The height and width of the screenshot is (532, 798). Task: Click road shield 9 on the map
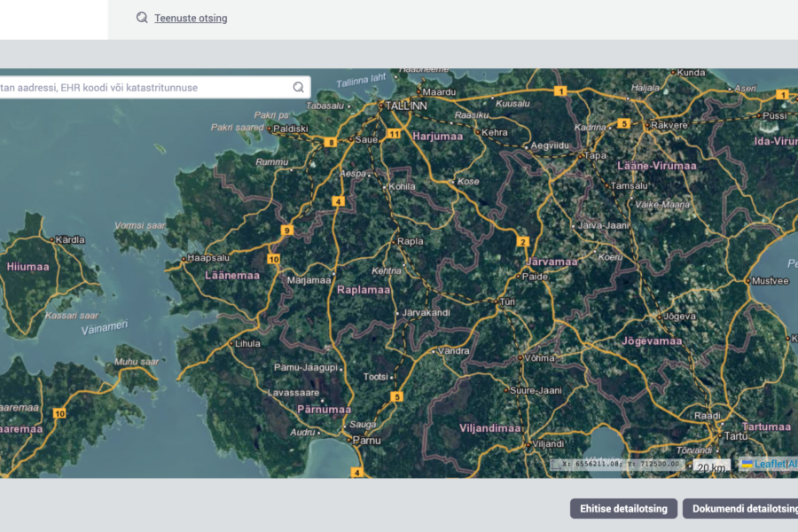[287, 231]
